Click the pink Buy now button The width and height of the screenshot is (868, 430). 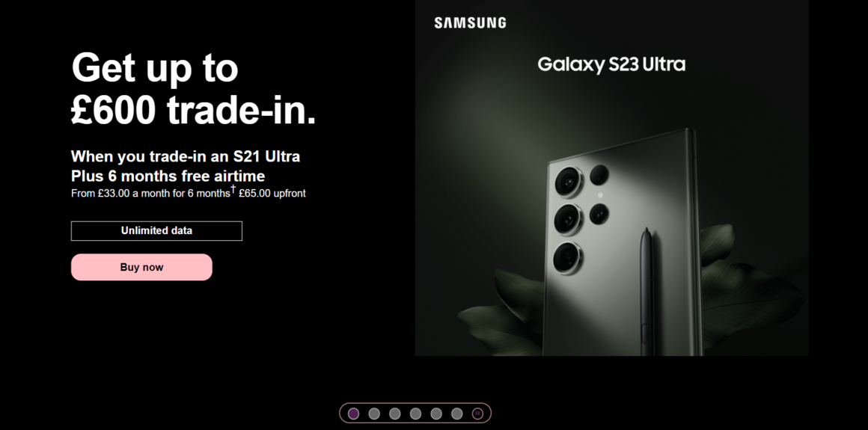[x=141, y=267]
